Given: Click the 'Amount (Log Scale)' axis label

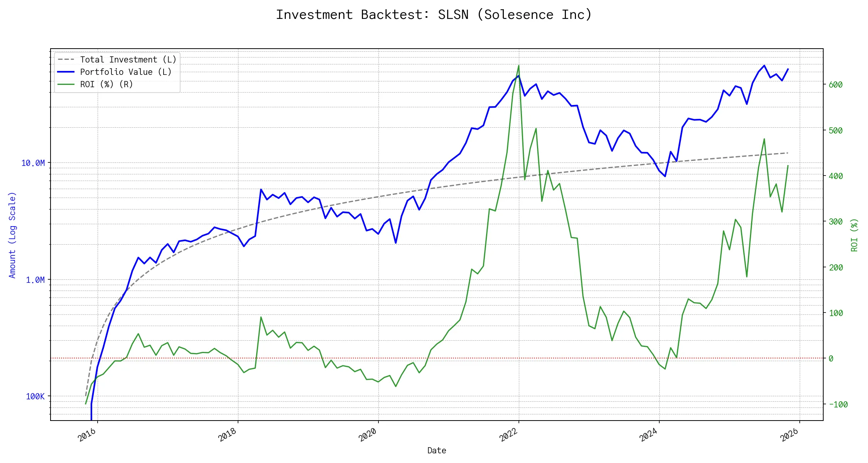Looking at the screenshot, I should (x=12, y=235).
